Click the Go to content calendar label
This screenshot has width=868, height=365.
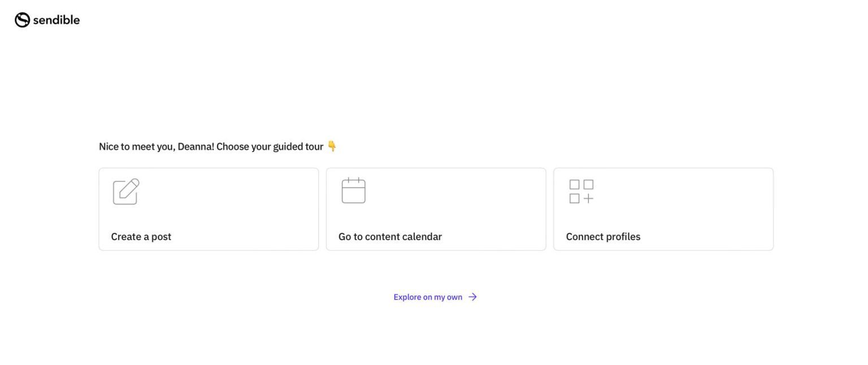389,236
